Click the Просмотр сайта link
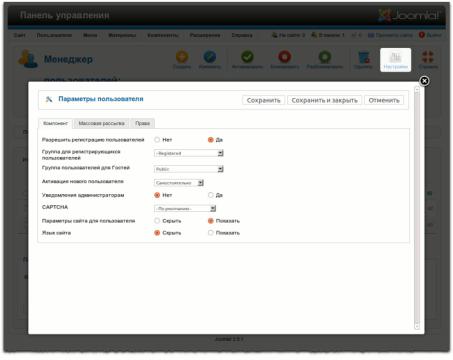453x360 pixels. pos(390,35)
